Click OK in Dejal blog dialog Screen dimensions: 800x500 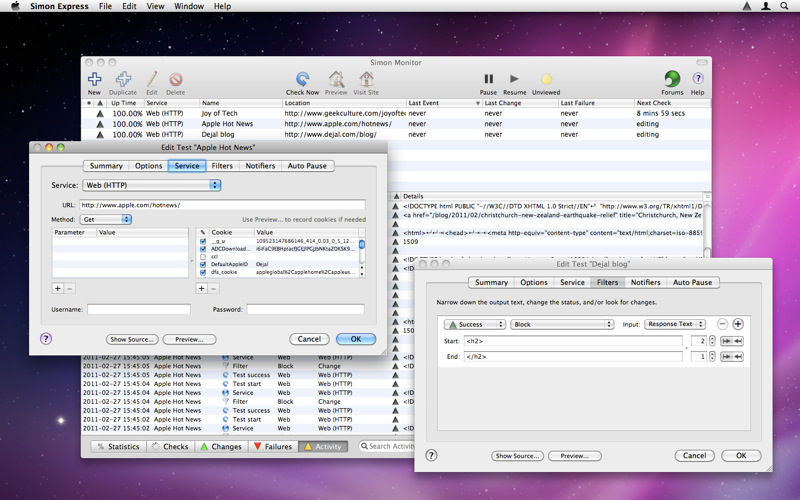tap(741, 456)
